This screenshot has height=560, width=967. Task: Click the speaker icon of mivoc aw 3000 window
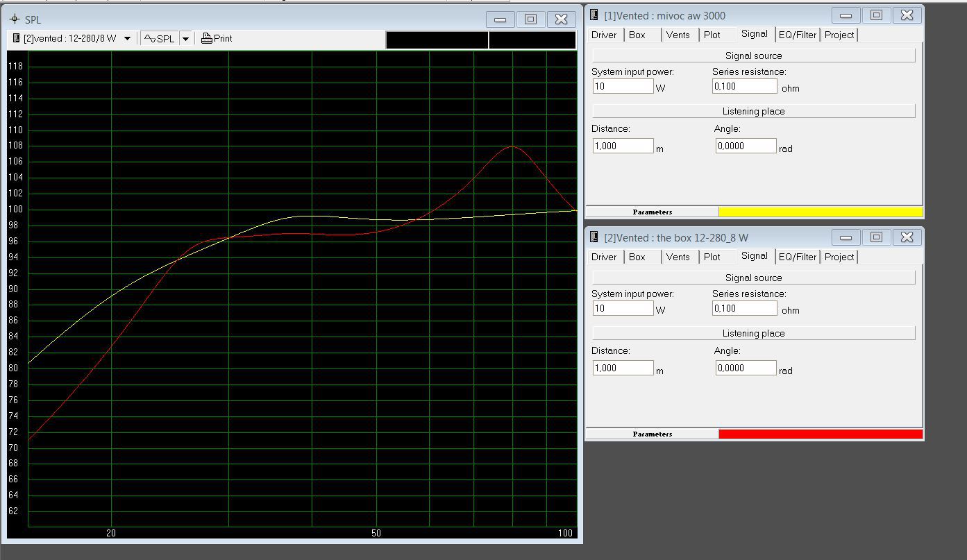pos(594,15)
